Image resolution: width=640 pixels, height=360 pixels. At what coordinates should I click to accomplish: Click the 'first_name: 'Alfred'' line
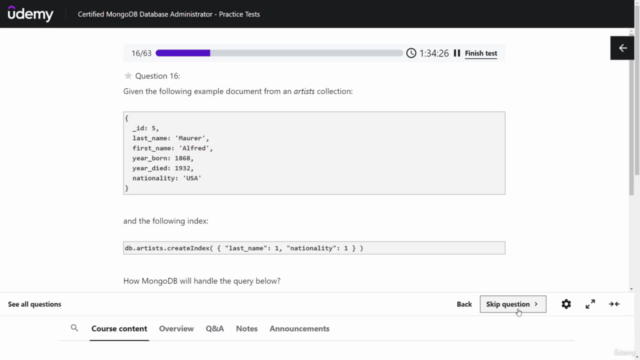click(x=172, y=148)
